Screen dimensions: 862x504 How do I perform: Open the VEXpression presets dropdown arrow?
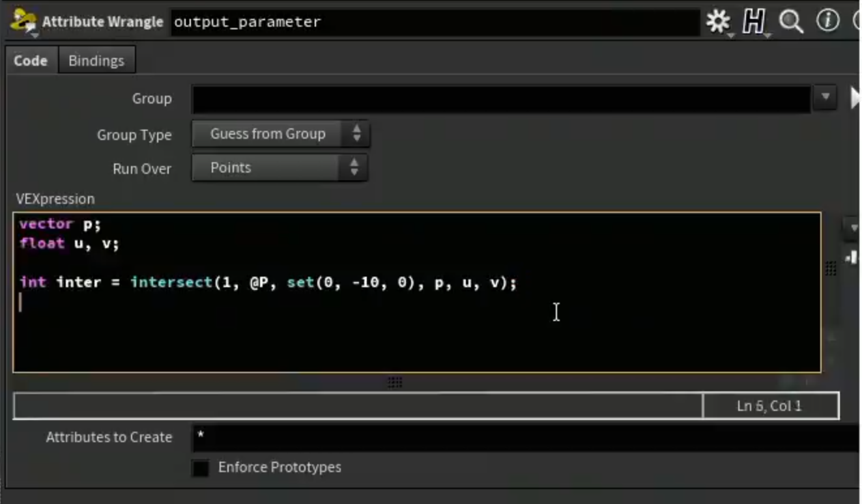(x=852, y=228)
